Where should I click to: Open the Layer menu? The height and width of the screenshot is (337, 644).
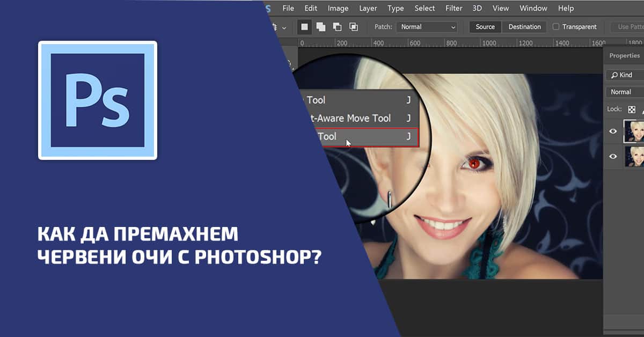(368, 8)
